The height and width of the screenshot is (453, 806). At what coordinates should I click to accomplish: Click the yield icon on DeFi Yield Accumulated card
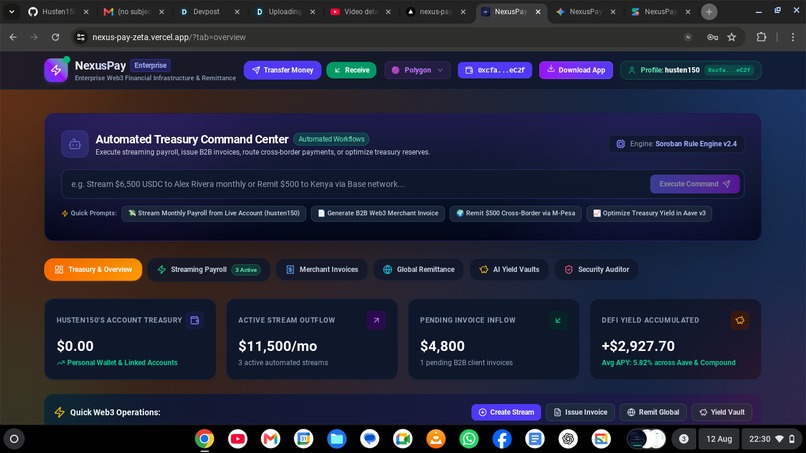740,320
